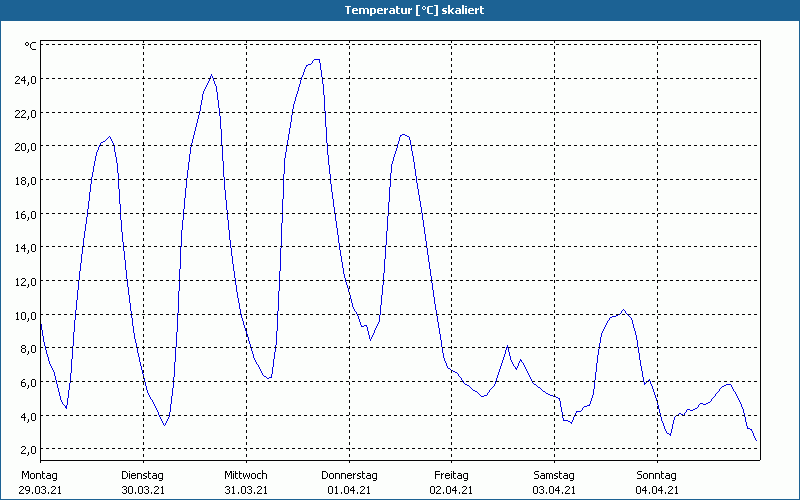The image size is (800, 500).
Task: Click the 30.03.21 date label
Action: 143,490
